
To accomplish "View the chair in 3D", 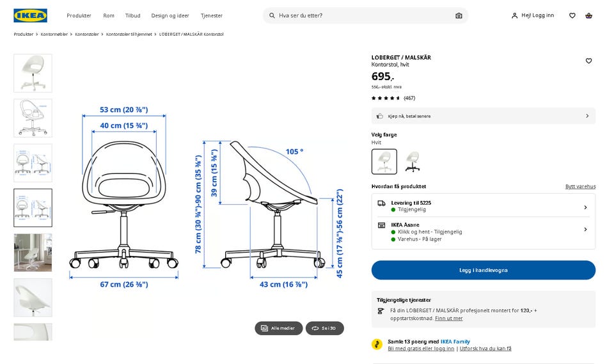I will click(325, 328).
